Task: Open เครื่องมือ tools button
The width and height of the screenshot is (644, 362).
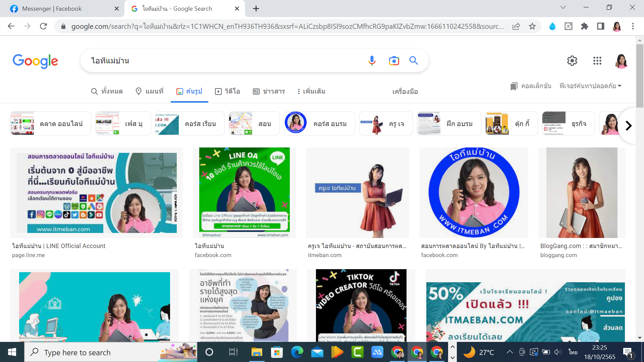Action: pyautogui.click(x=405, y=92)
